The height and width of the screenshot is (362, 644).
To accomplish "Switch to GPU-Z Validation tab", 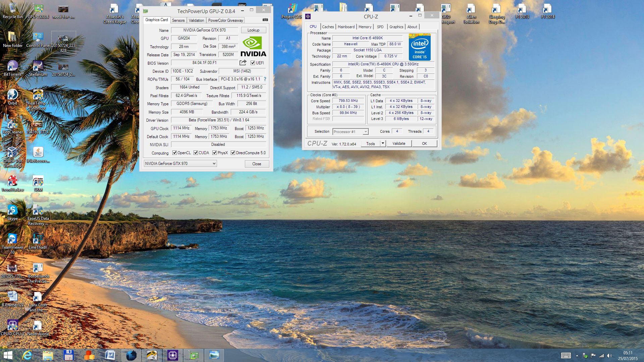I will [196, 20].
